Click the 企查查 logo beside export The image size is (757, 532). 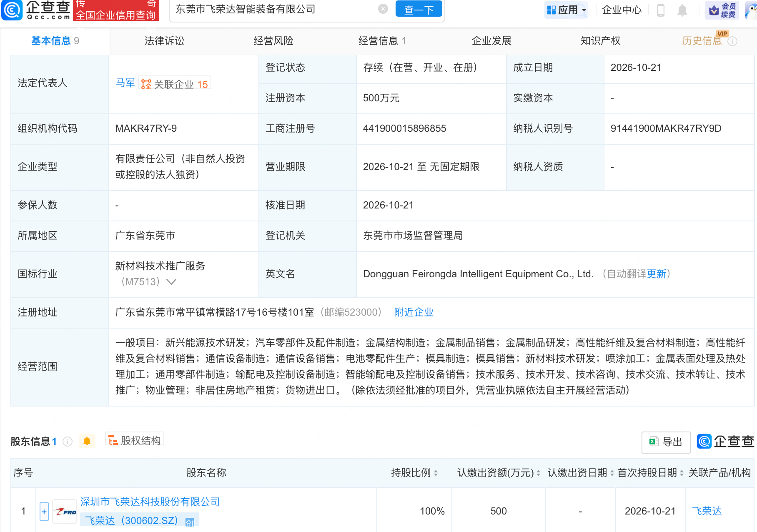pos(726,442)
